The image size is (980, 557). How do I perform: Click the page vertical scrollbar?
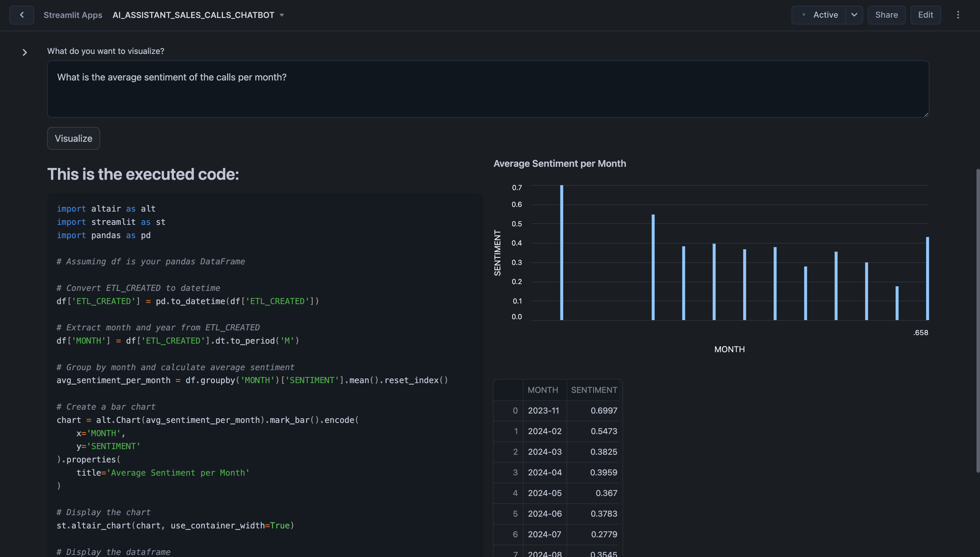pos(977,321)
